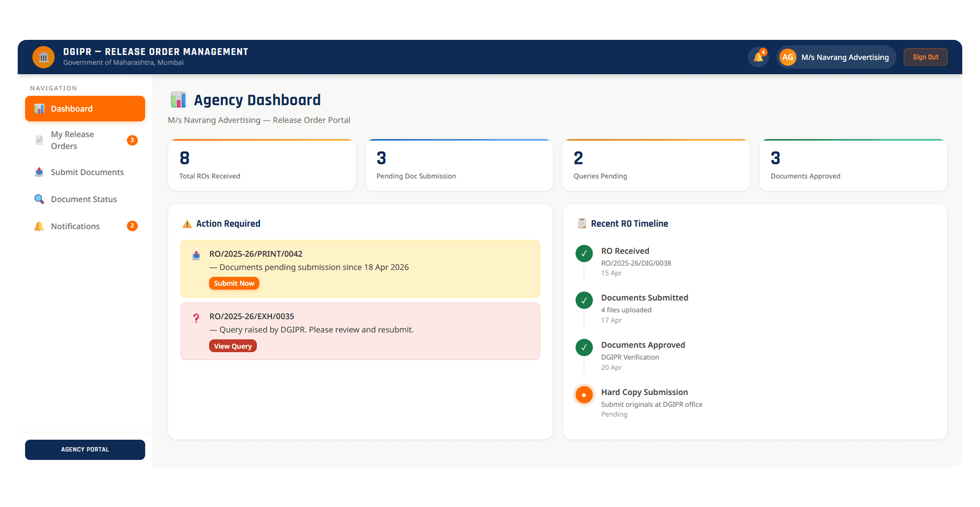Click View Query for the EXH/0035 order

[x=233, y=346]
